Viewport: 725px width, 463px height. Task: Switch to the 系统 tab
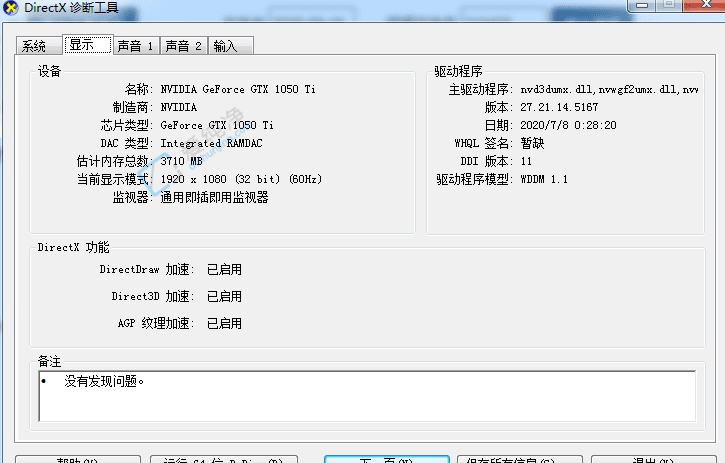point(38,46)
